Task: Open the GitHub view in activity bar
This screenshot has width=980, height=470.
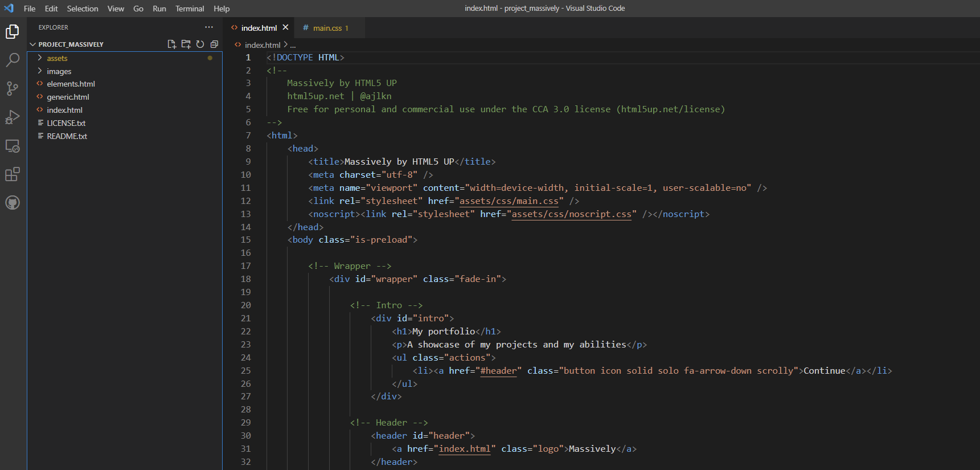Action: [x=13, y=203]
